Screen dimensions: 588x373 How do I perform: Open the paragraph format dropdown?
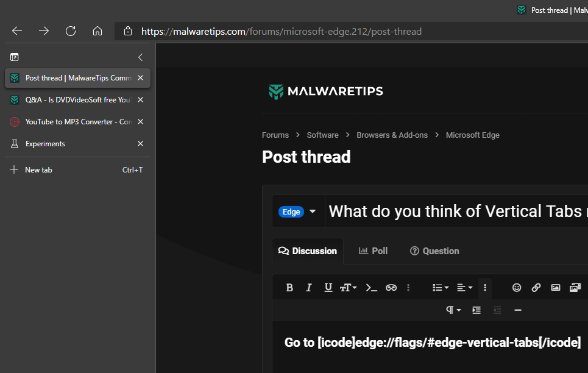(x=453, y=310)
